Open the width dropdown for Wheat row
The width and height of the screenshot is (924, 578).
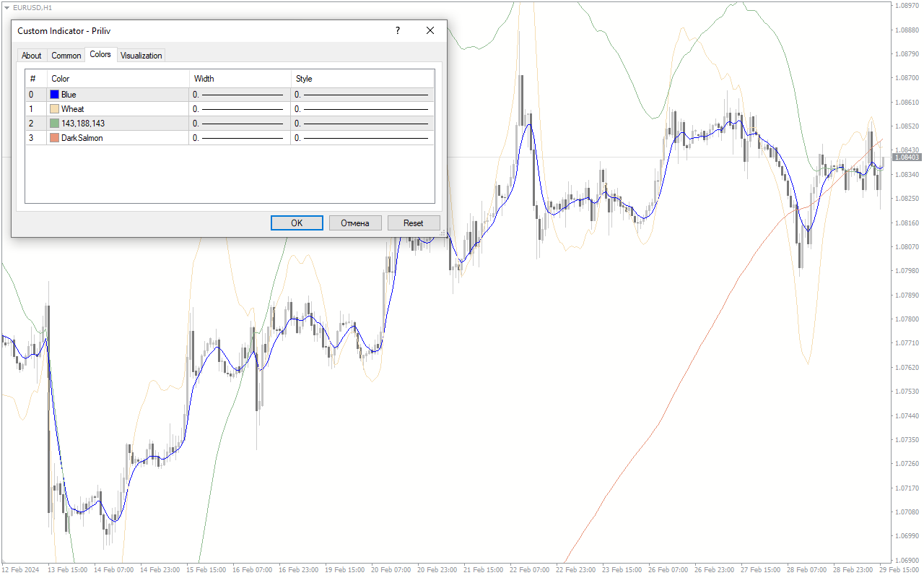[x=240, y=109]
